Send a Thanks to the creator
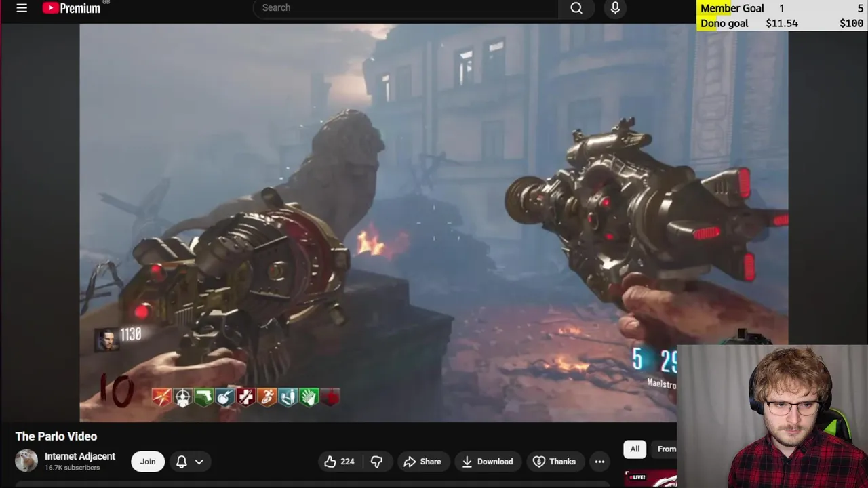 pyautogui.click(x=555, y=462)
